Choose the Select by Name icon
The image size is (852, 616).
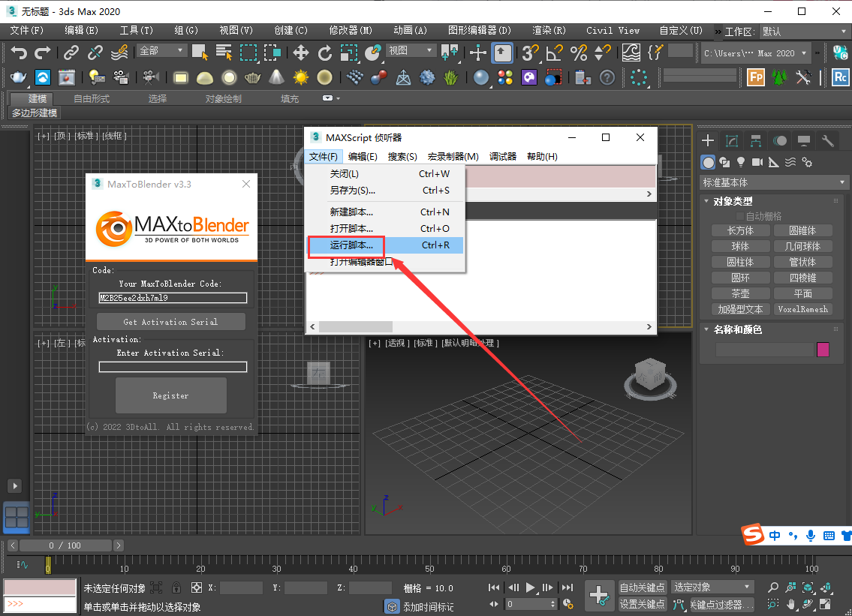pos(224,53)
